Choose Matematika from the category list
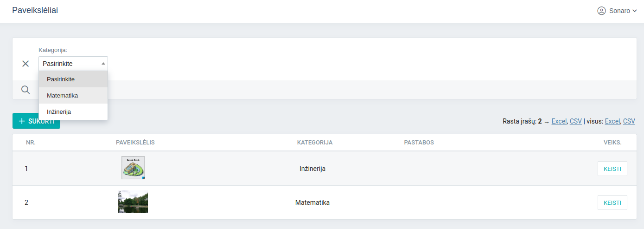The height and width of the screenshot is (229, 644). coord(63,96)
